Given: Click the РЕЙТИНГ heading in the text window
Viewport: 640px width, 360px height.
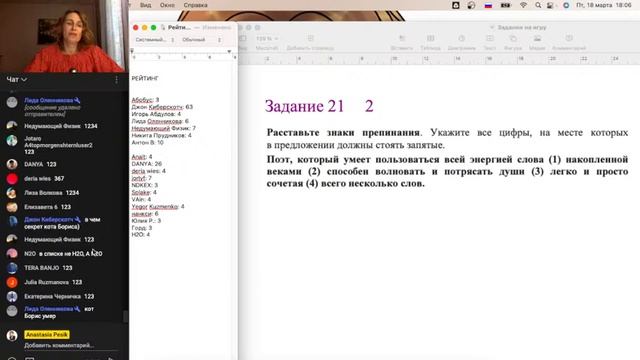Looking at the screenshot, I should pyautogui.click(x=145, y=78).
